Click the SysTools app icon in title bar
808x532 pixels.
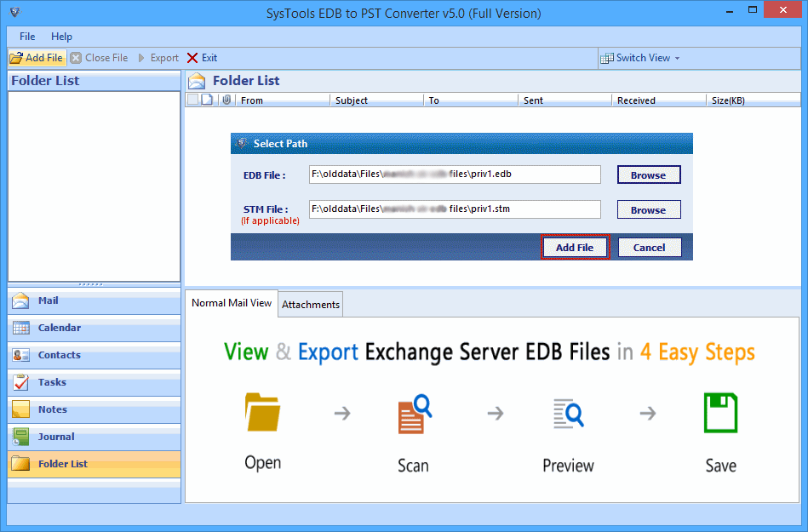click(15, 12)
